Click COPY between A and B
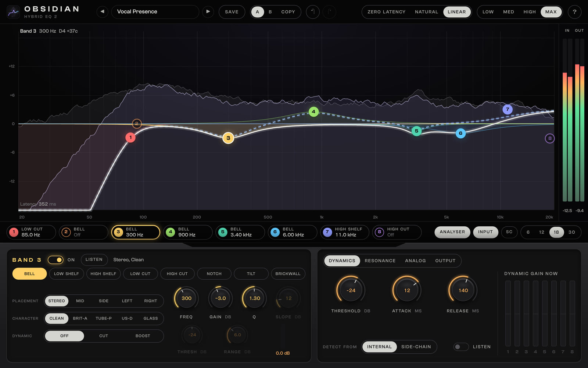The width and height of the screenshot is (588, 368). (x=288, y=12)
